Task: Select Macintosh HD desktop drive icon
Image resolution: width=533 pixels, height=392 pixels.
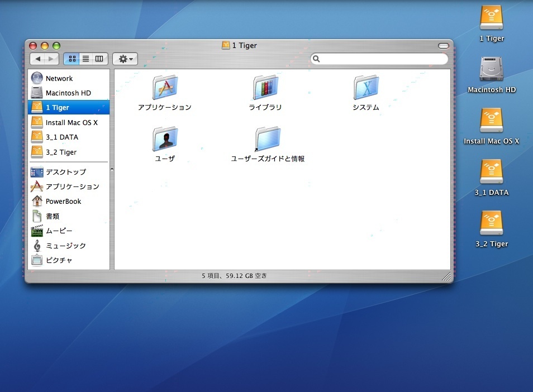Action: point(492,70)
